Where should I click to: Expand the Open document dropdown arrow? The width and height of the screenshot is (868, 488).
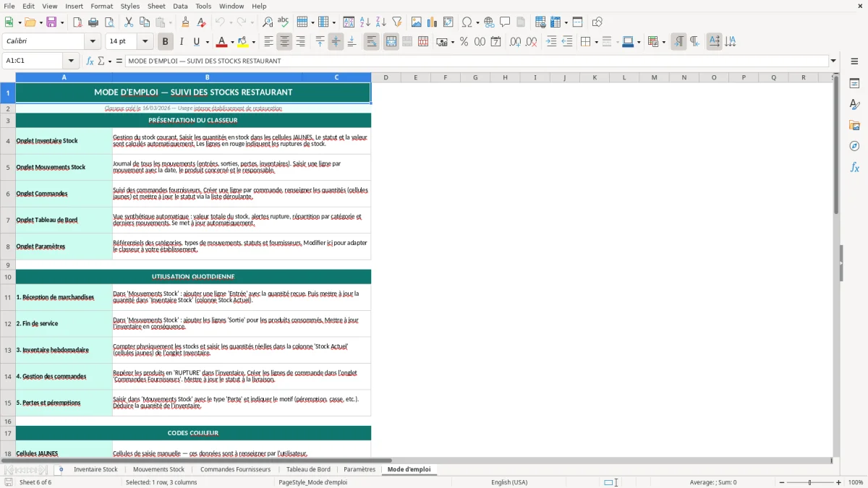pos(41,22)
